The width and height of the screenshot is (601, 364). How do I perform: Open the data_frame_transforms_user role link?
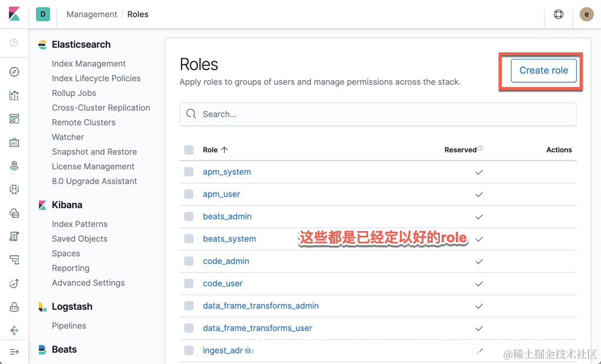(x=258, y=328)
